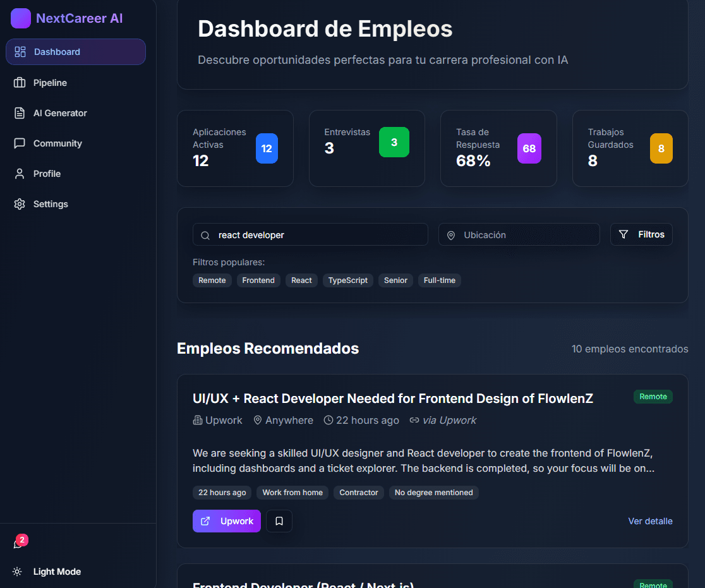Screen dimensions: 705x588
Task: Open the UI/UX + React Developer job title
Action: [x=392, y=399]
